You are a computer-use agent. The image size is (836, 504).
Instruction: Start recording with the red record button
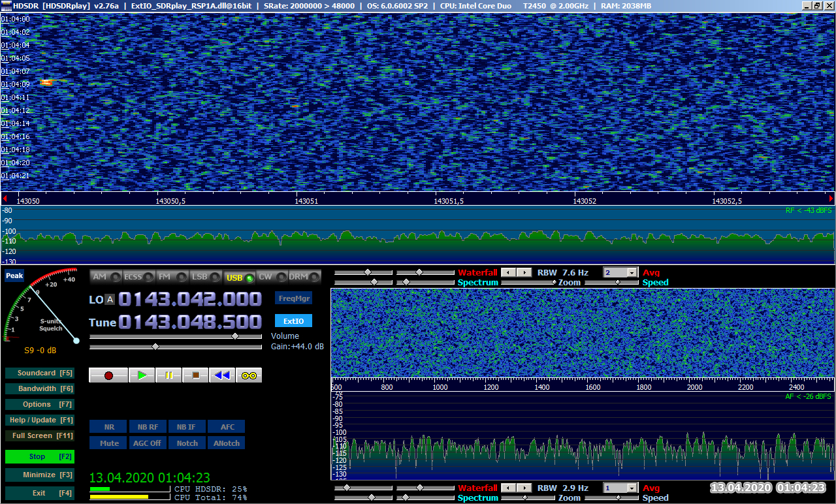108,375
